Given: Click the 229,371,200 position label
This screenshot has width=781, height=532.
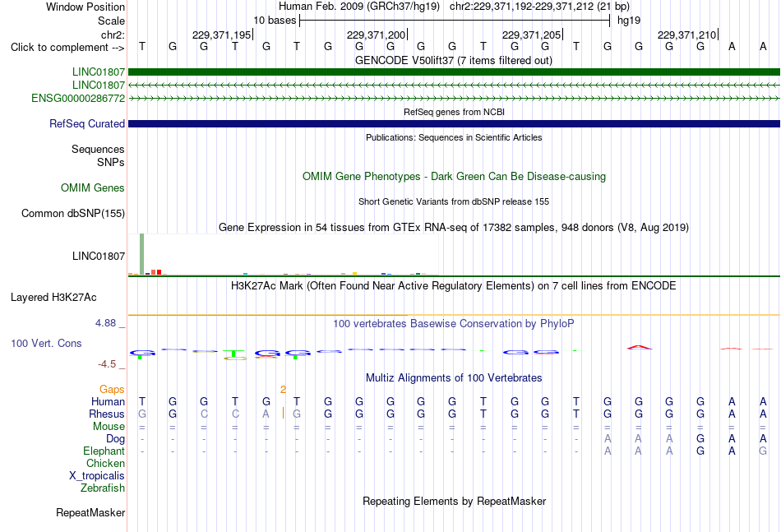Looking at the screenshot, I should pos(376,35).
